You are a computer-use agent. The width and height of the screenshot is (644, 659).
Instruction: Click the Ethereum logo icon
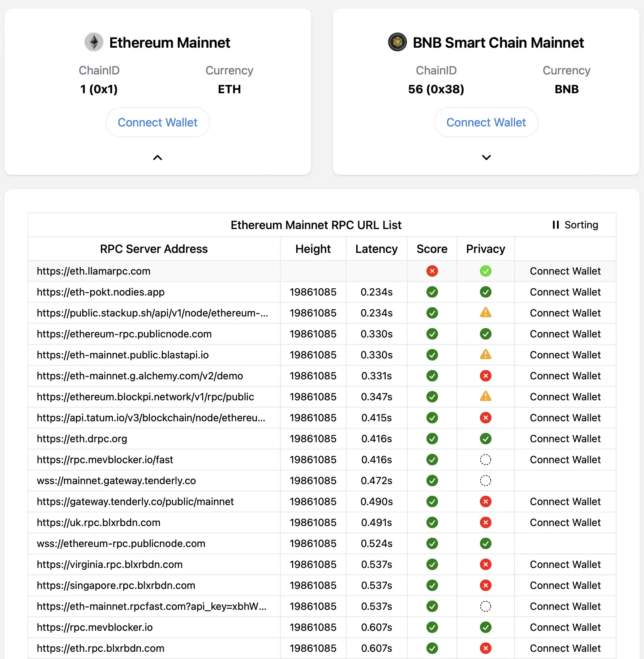94,42
